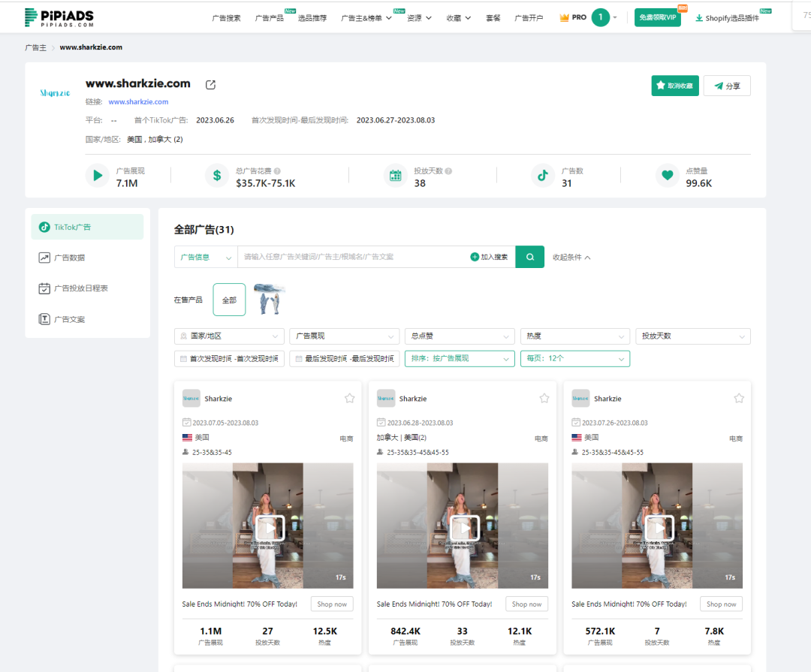Expand the 收藏 nav menu

click(x=458, y=18)
